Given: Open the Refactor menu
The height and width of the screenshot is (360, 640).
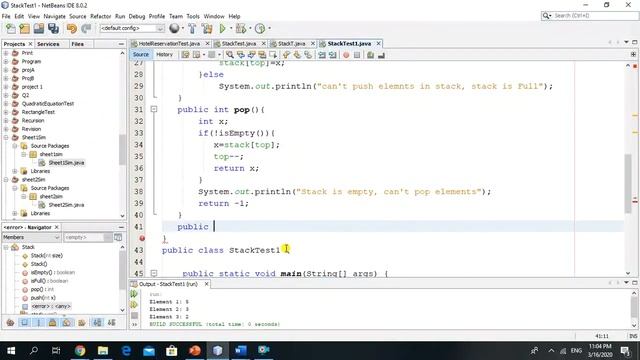Looking at the screenshot, I should tap(100, 16).
